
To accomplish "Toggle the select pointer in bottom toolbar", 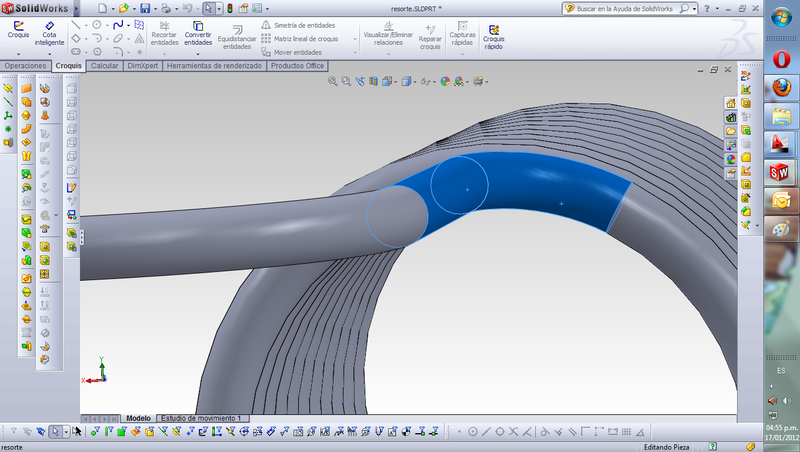I will [55, 432].
